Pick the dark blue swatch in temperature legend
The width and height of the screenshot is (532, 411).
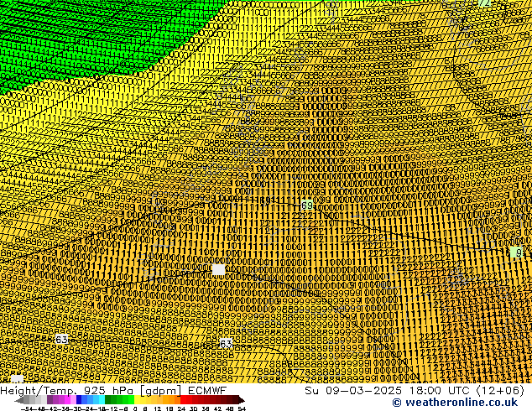point(79,400)
